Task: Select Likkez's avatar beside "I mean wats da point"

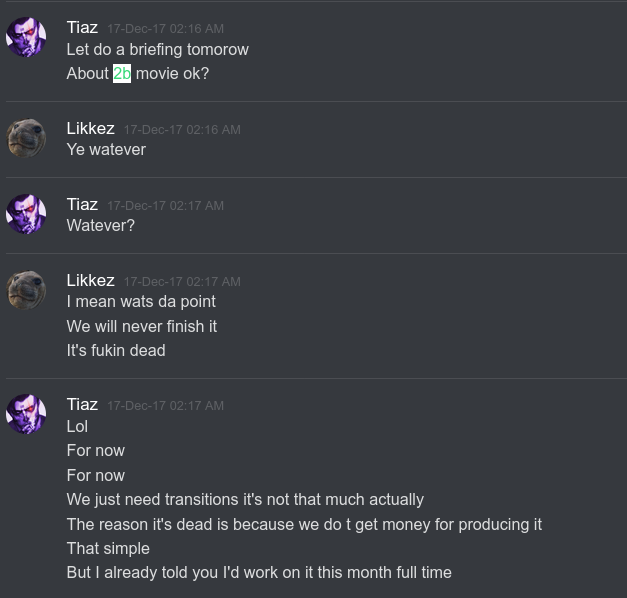Action: click(26, 290)
